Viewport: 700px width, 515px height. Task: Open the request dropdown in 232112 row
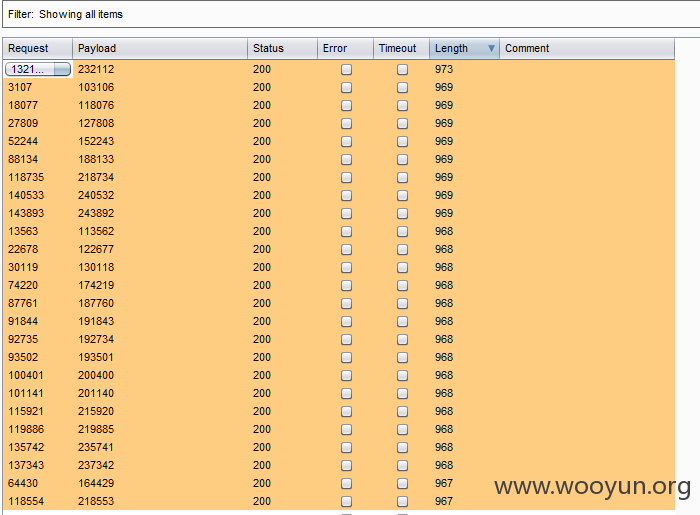[x=62, y=69]
